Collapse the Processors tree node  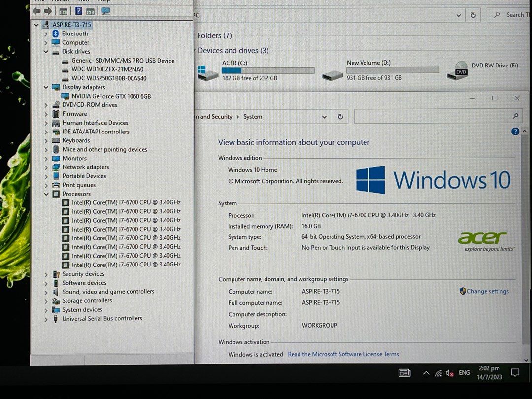pyautogui.click(x=46, y=194)
